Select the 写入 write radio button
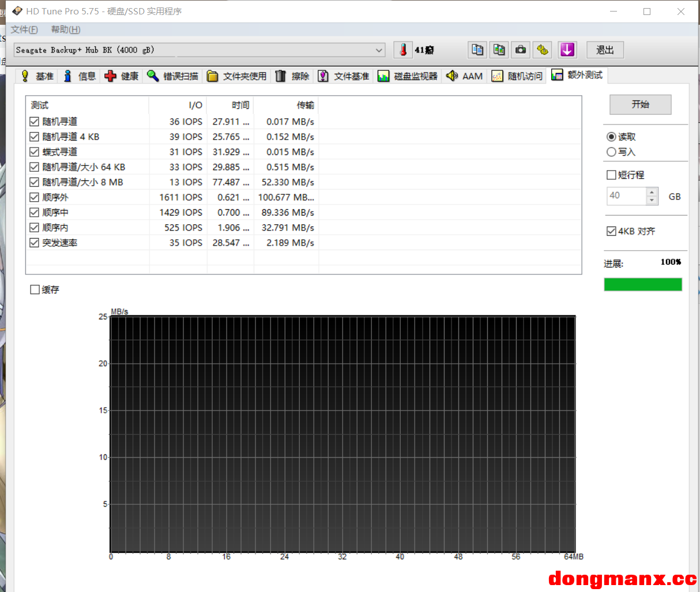The height and width of the screenshot is (592, 700). (x=611, y=152)
